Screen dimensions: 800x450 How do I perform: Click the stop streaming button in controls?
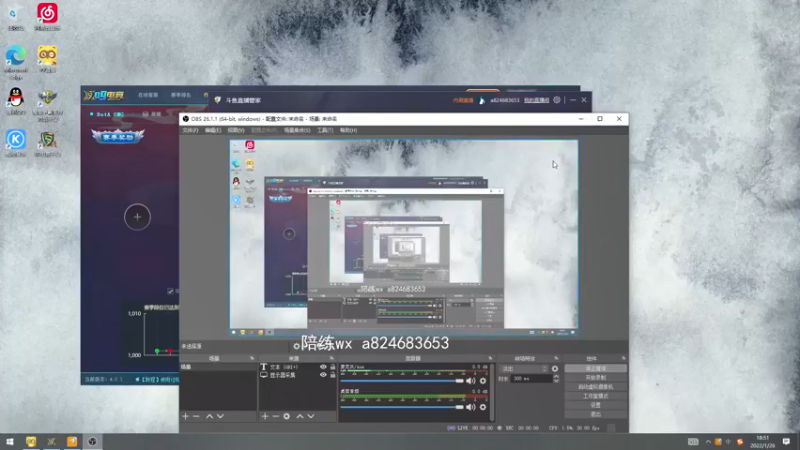point(595,368)
